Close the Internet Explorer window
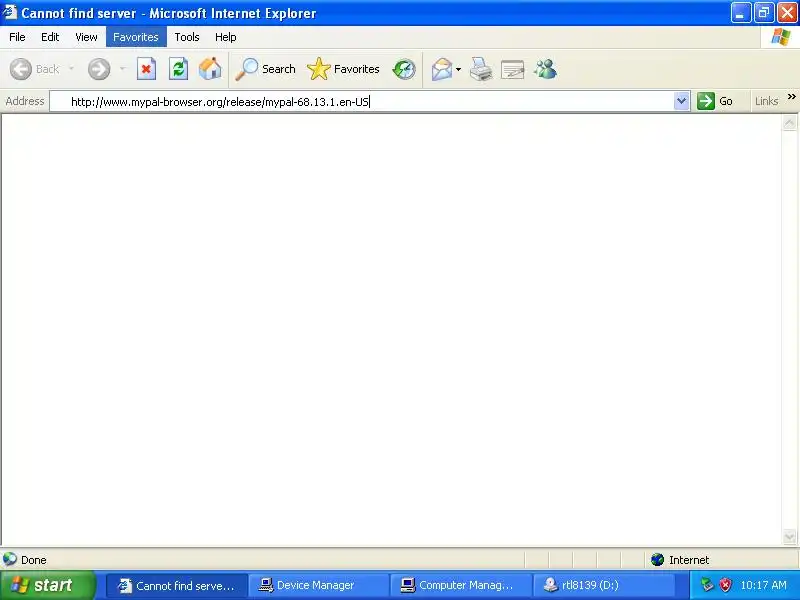800x600 pixels. [x=787, y=13]
